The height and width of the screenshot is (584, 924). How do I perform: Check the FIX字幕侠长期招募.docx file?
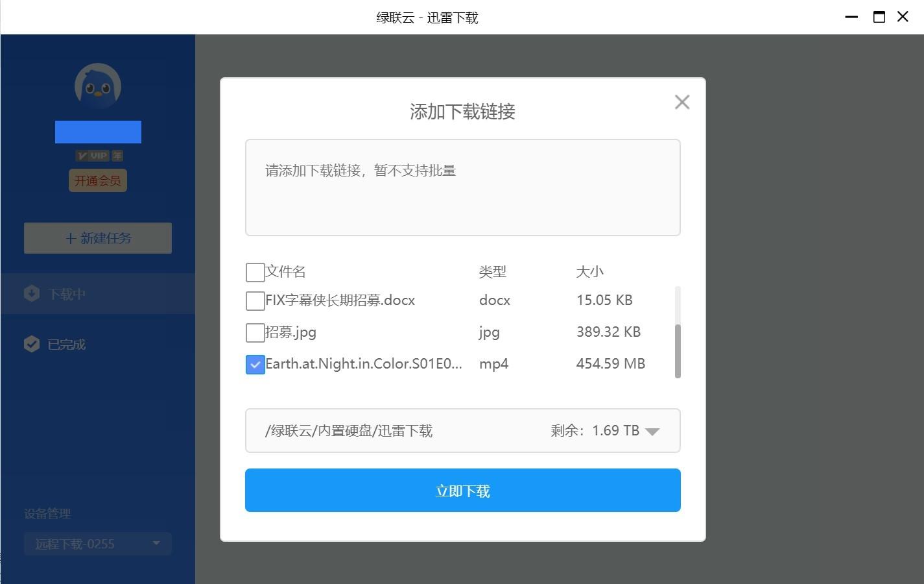255,300
